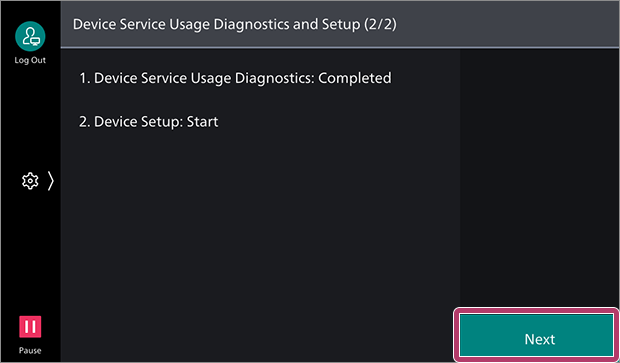This screenshot has height=363, width=620.
Task: Click the pink highlight border around Next
Action: (536, 311)
